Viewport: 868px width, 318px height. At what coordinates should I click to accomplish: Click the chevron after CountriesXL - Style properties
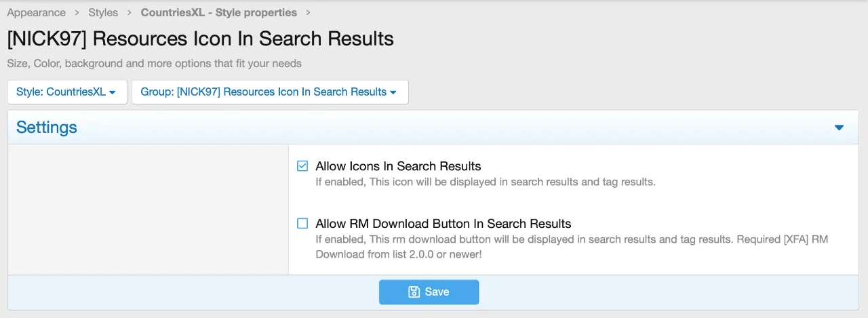click(x=309, y=13)
